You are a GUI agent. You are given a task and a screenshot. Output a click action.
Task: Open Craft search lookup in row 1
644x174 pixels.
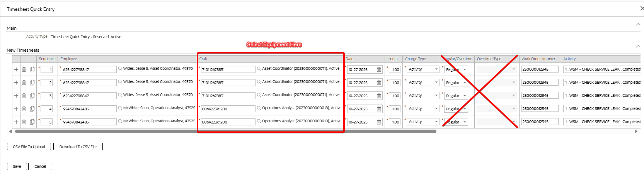(259, 69)
